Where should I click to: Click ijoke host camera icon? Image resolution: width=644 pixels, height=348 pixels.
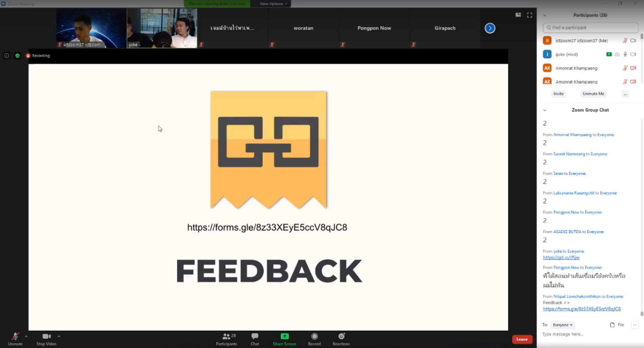633,54
